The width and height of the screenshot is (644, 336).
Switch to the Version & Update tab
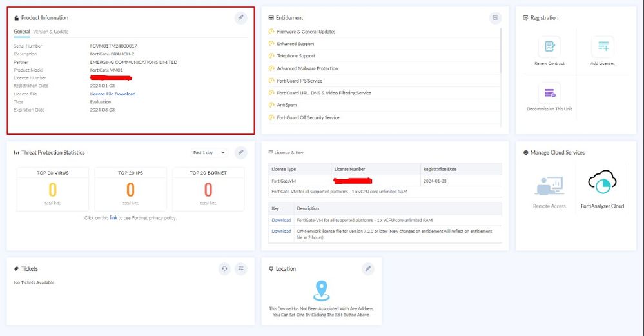click(51, 31)
